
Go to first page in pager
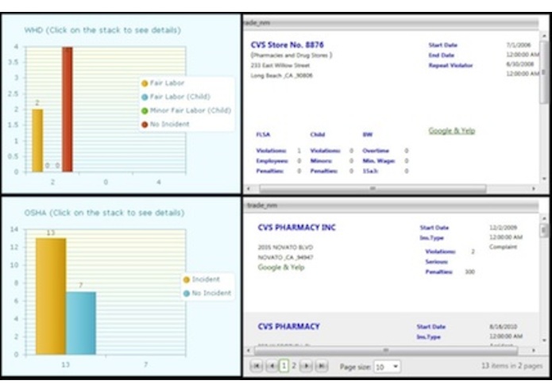click(257, 366)
